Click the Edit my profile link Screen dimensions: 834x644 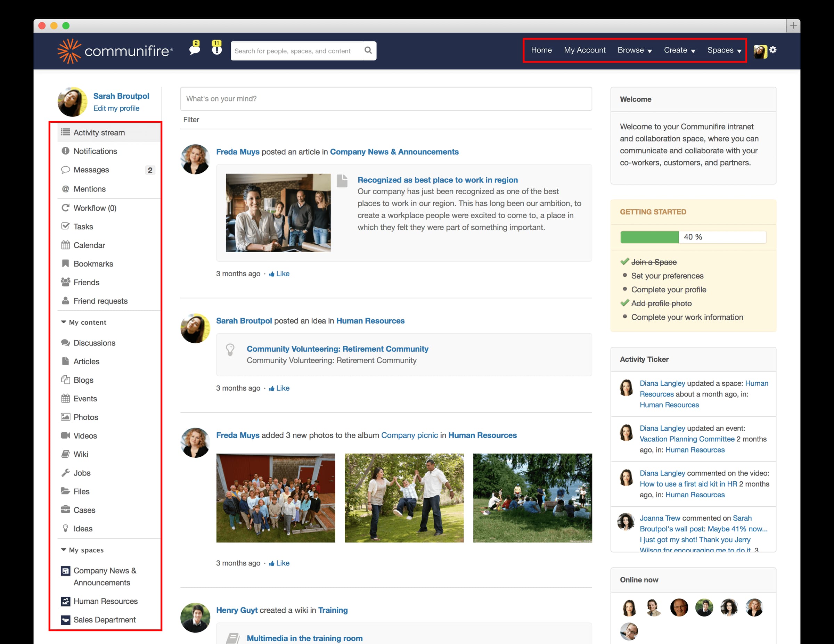(x=116, y=108)
